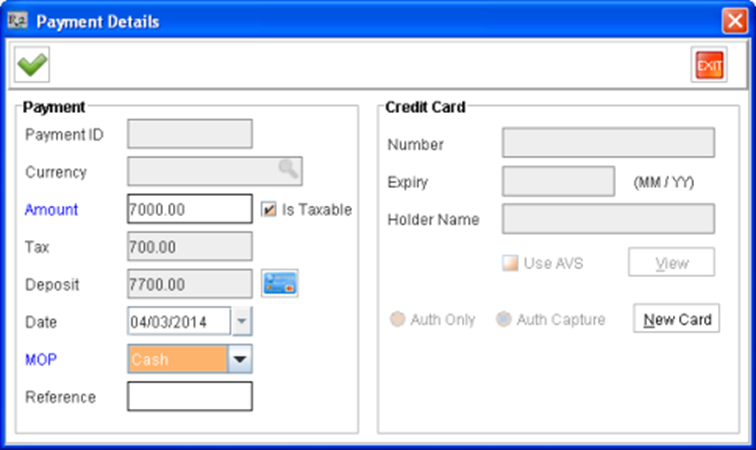
Task: Open the Date picker dropdown arrow
Action: pos(242,321)
